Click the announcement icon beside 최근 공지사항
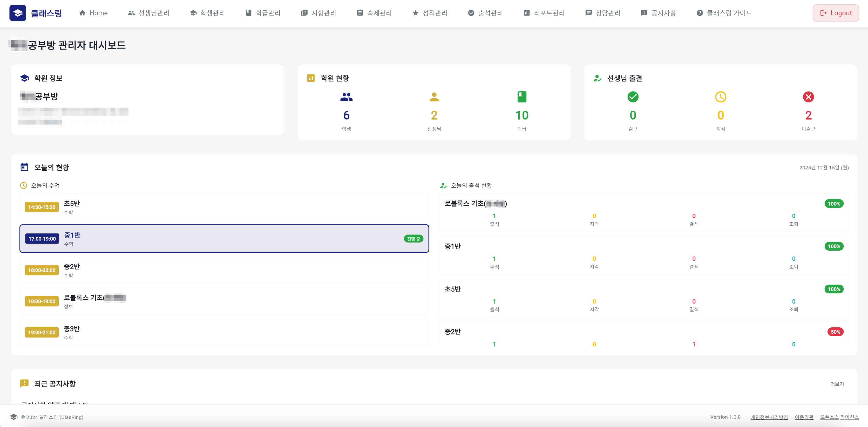This screenshot has height=427, width=868. [24, 383]
